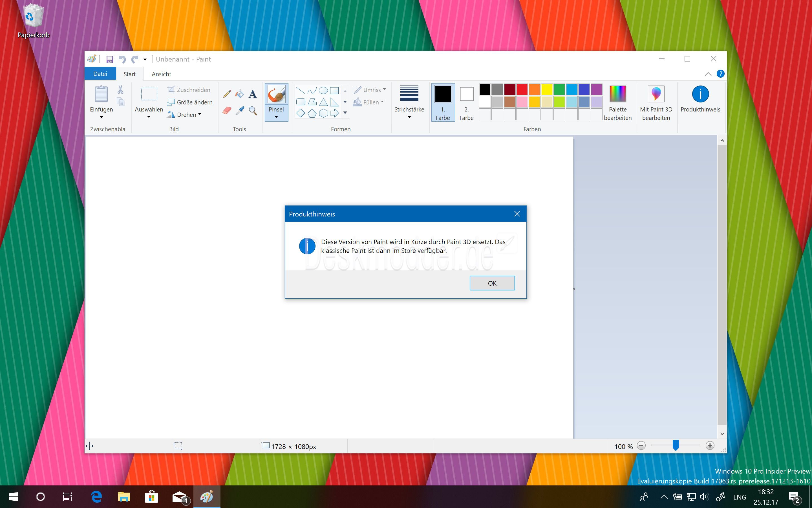Select the Fill with color bucket tool
This screenshot has height=508, width=812.
point(240,94)
